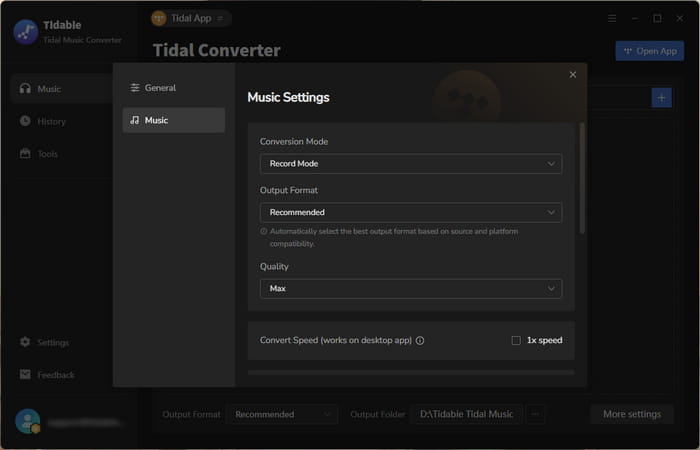The image size is (700, 450).
Task: Click the gear icon beside Settings
Action: pos(25,342)
